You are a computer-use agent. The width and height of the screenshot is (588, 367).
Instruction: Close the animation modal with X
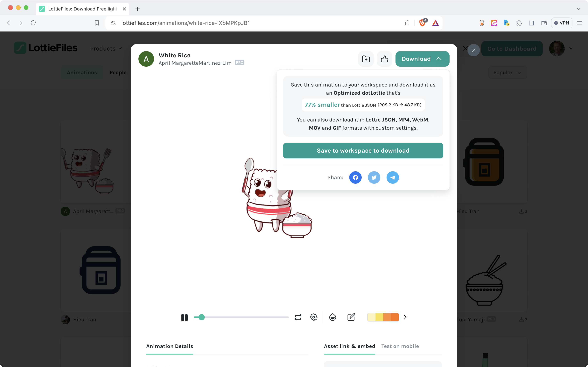[x=473, y=50]
